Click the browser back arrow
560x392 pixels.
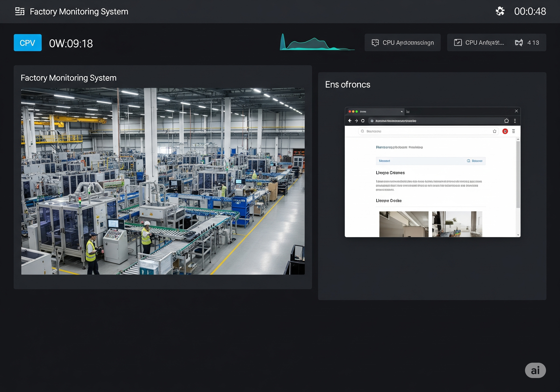pyautogui.click(x=350, y=121)
